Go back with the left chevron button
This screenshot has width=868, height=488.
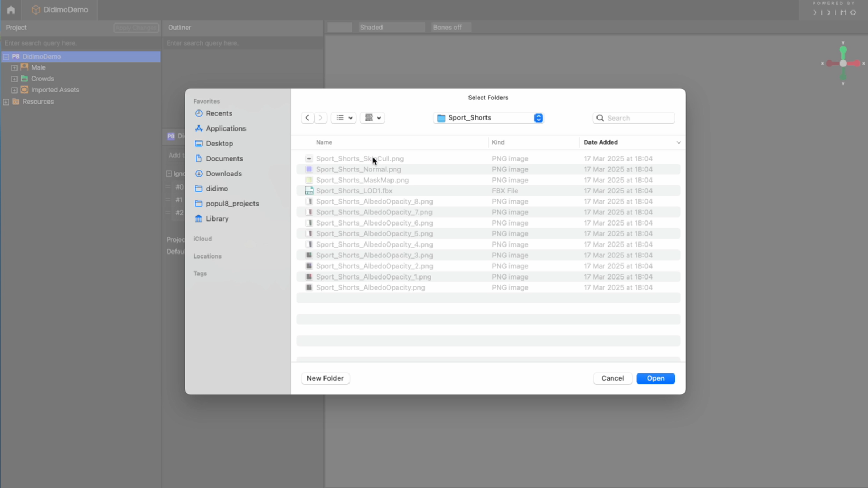pyautogui.click(x=307, y=118)
